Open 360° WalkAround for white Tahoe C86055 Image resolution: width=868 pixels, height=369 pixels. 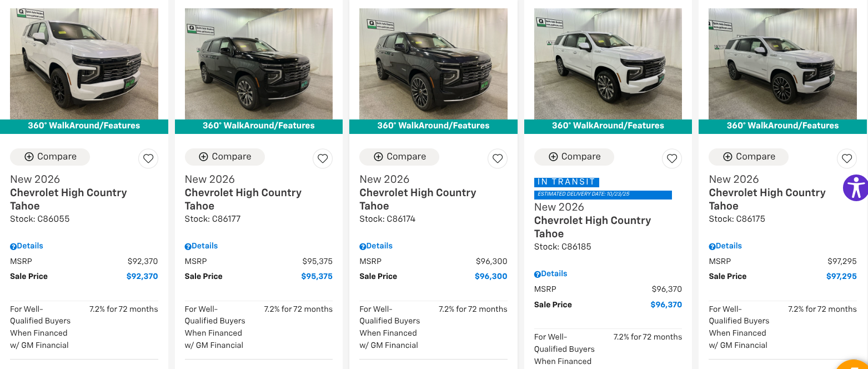click(x=84, y=126)
